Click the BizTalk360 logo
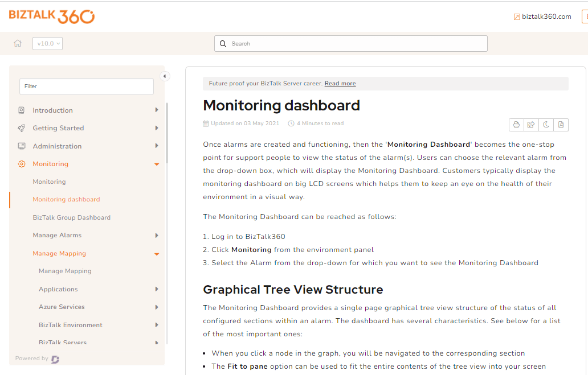This screenshot has width=588, height=375. point(51,16)
